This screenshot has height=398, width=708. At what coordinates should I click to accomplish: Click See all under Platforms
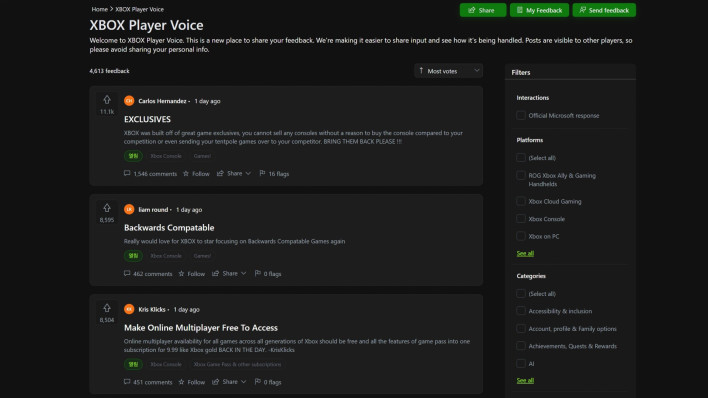point(525,253)
